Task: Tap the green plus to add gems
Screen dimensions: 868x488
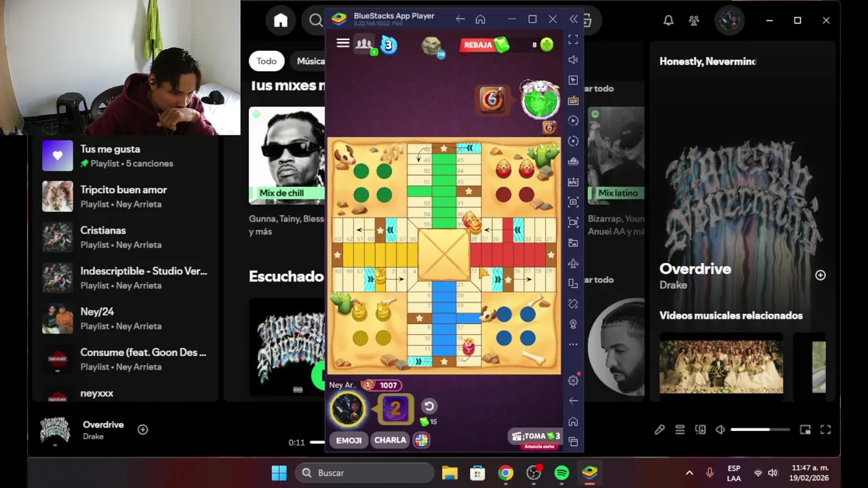Action: pos(547,45)
